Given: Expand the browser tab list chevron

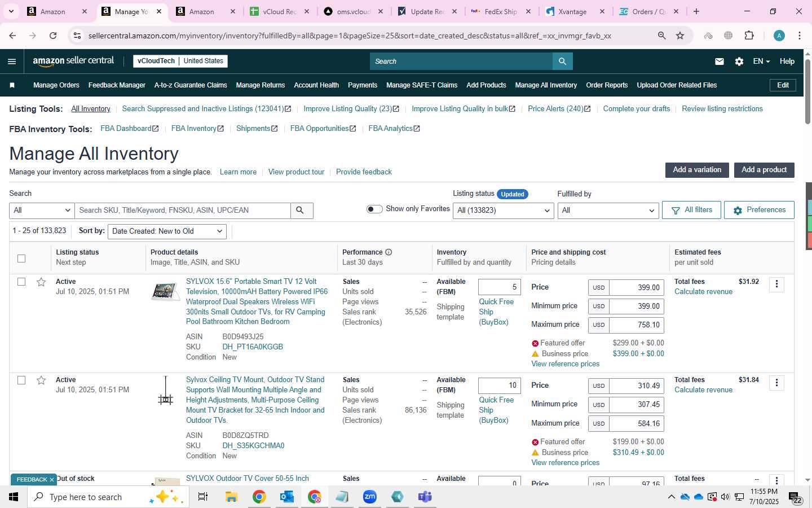Looking at the screenshot, I should click(11, 11).
